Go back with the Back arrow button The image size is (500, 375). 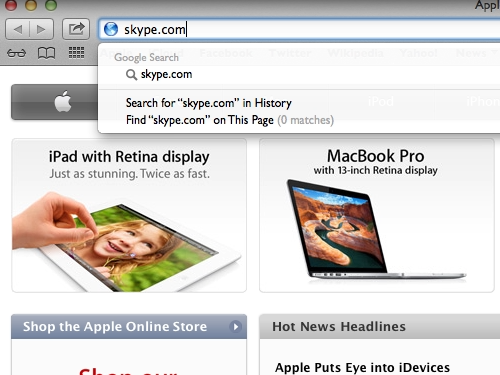pyautogui.click(x=18, y=29)
